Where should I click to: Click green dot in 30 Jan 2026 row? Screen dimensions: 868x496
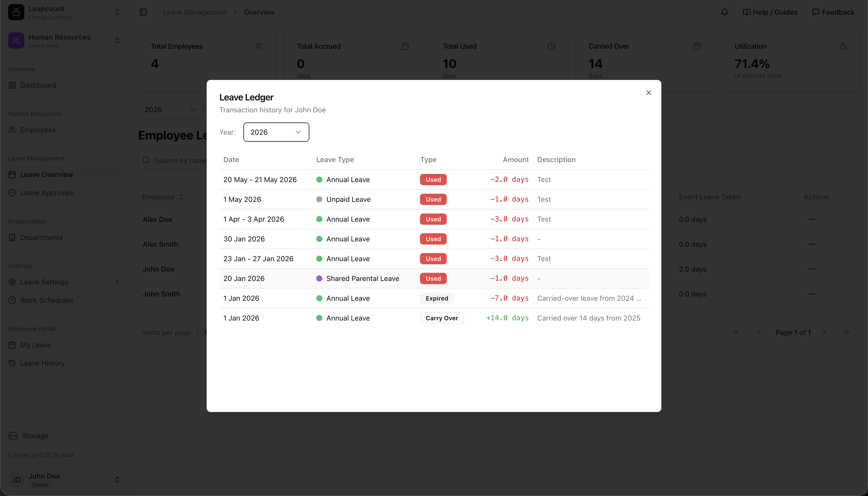pyautogui.click(x=319, y=239)
